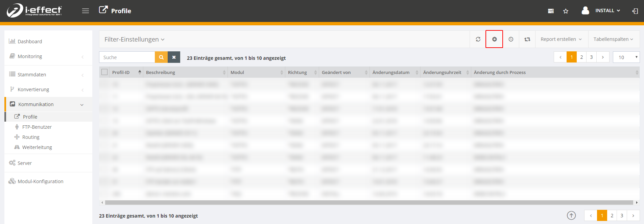
Task: Click the orange search magnifier button
Action: (161, 57)
